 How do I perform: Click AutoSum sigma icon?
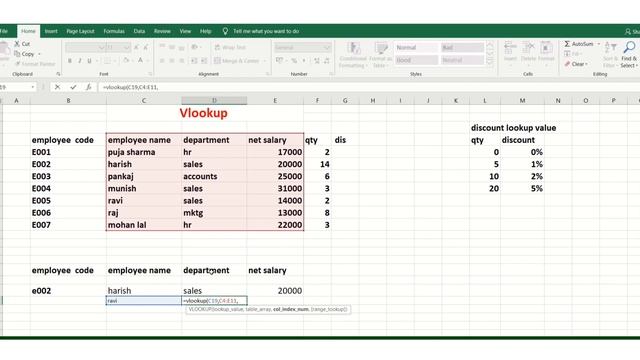point(567,44)
